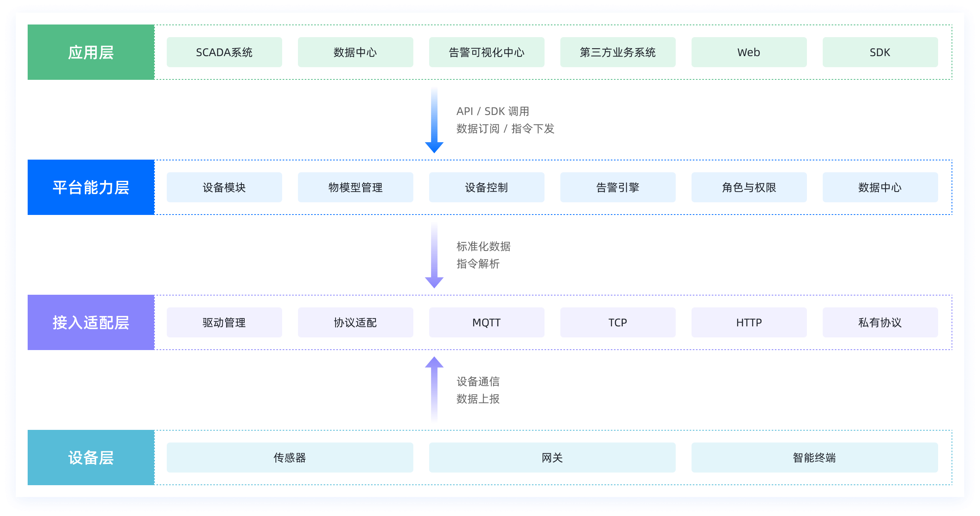Click the MQTT protocol block
This screenshot has height=516, width=980.
point(486,322)
